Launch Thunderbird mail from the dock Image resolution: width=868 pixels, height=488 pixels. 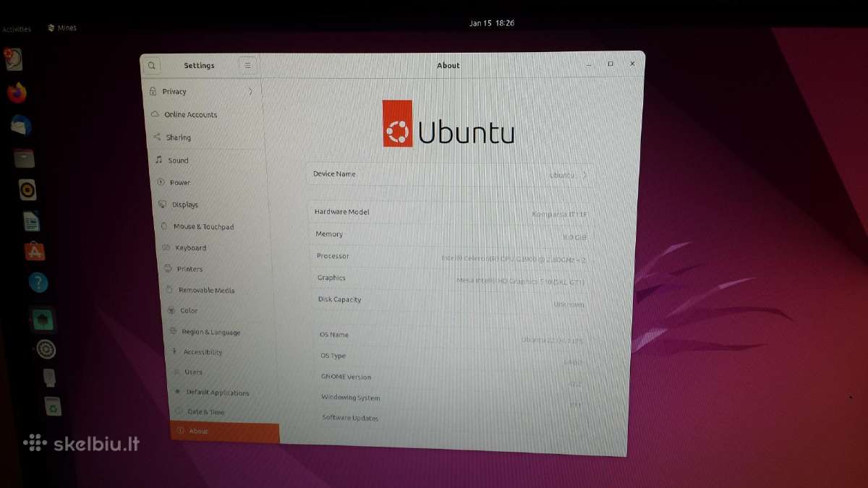pos(20,125)
